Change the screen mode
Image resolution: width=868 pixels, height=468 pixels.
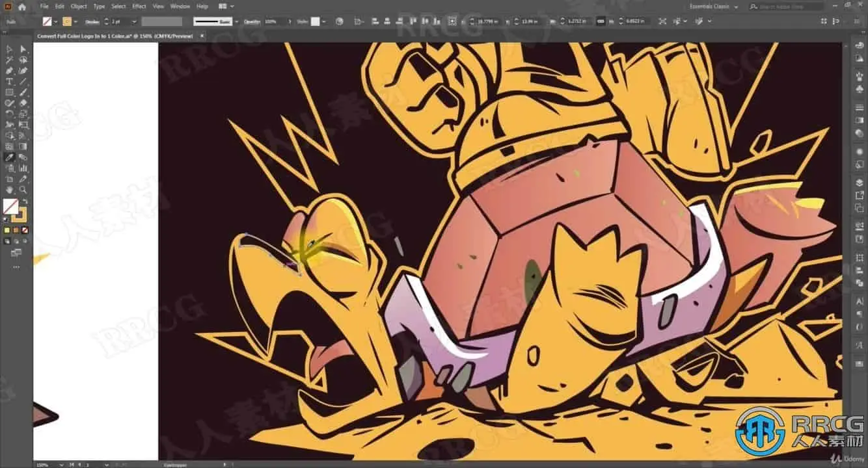(16, 253)
